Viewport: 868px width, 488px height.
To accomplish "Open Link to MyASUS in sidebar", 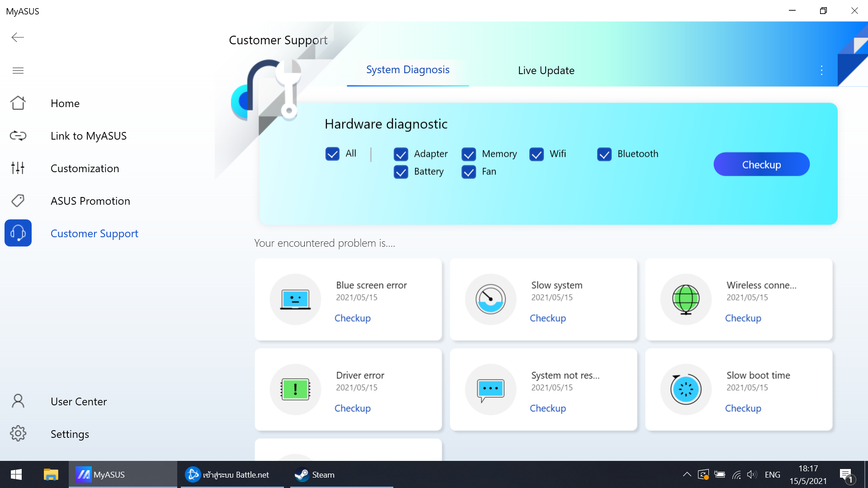I will click(x=89, y=136).
